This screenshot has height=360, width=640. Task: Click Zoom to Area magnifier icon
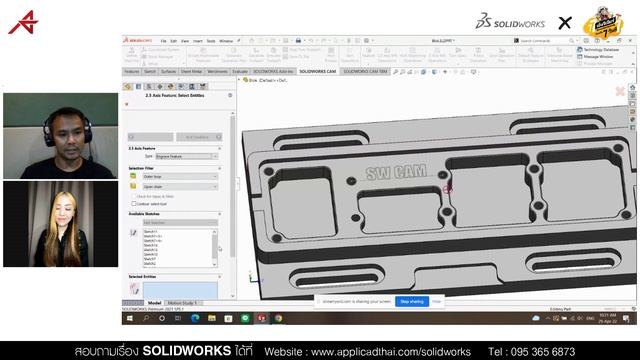point(402,72)
